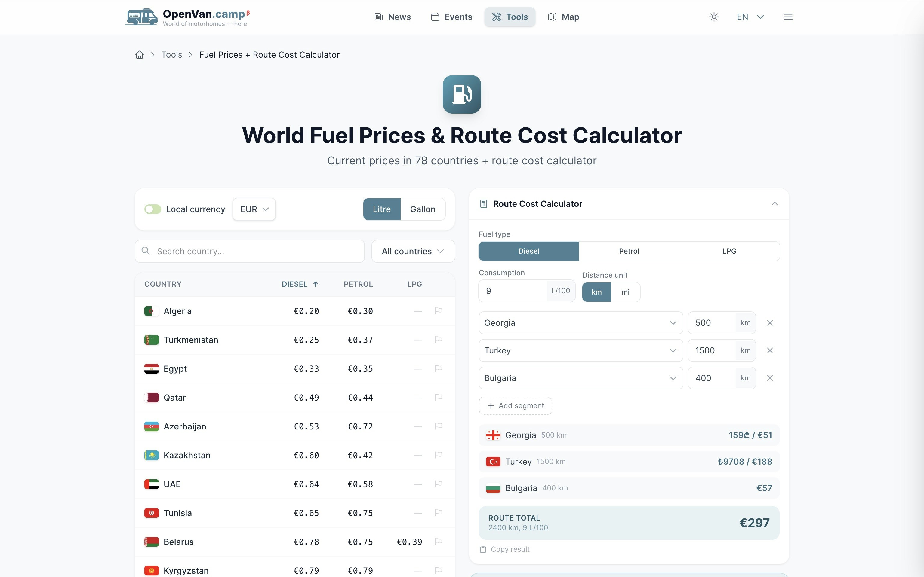Toggle the light/dark theme sun icon
924x577 pixels.
714,17
